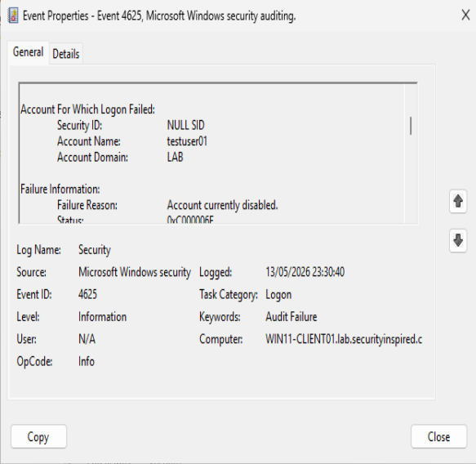
Task: Show previous event with up arrow
Action: pos(458,201)
